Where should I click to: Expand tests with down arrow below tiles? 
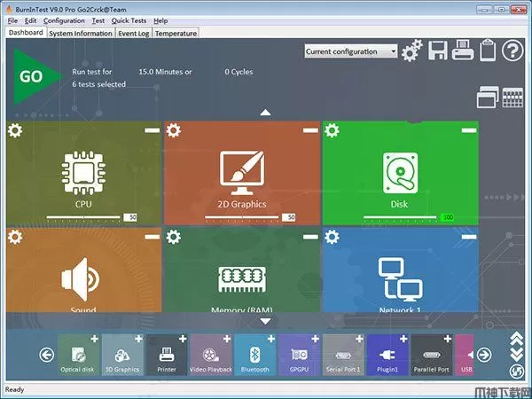click(x=264, y=320)
